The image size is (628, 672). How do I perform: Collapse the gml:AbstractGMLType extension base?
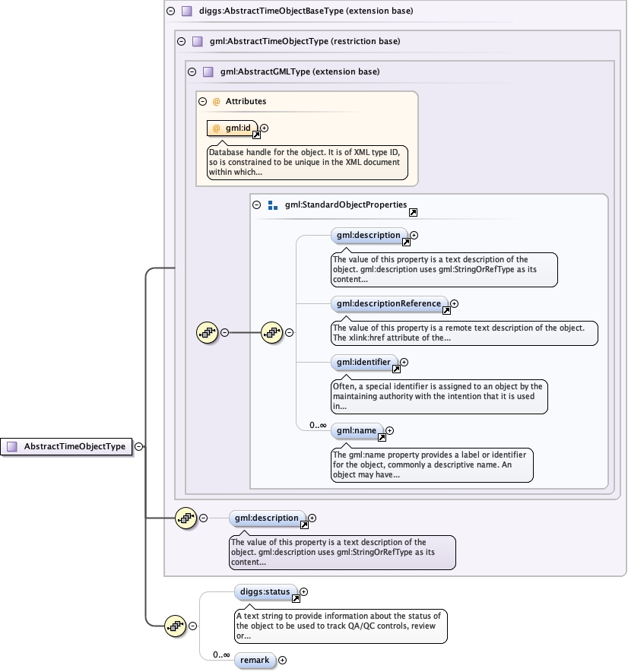192,71
